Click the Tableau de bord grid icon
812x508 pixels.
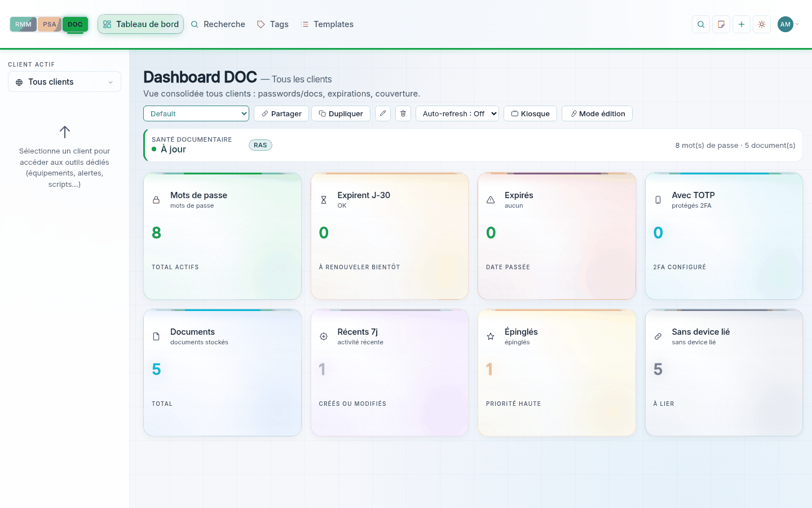click(x=107, y=24)
